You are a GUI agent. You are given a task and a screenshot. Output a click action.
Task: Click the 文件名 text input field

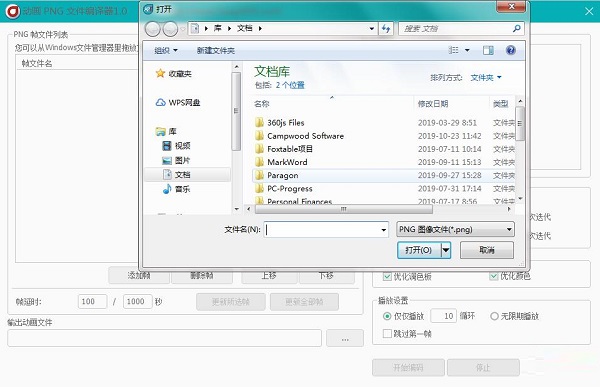(322, 230)
